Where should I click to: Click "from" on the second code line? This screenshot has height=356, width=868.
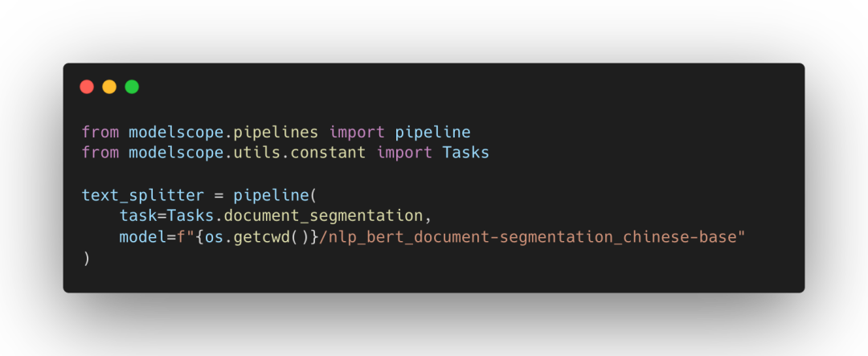[x=100, y=153]
